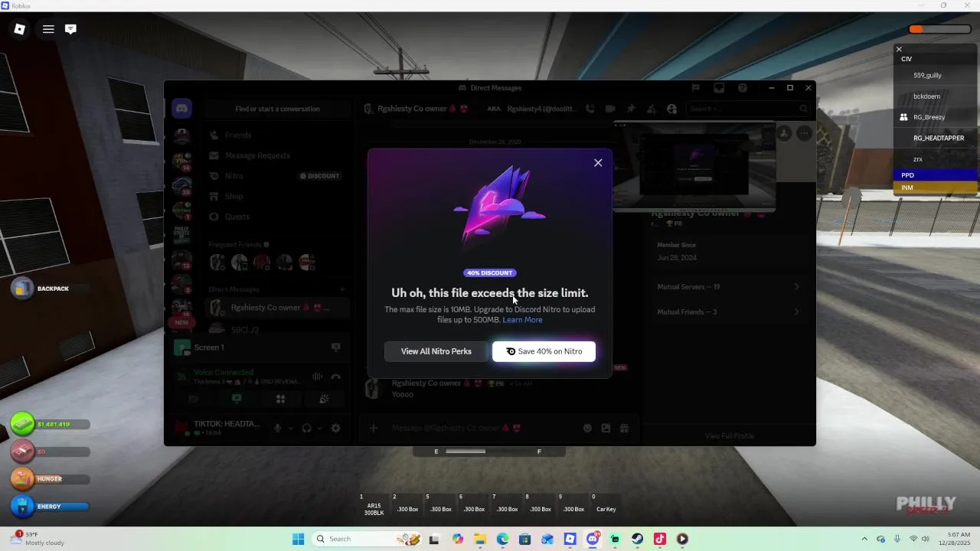Expand Mutual Servers — 19
980x551 pixels.
click(728, 287)
